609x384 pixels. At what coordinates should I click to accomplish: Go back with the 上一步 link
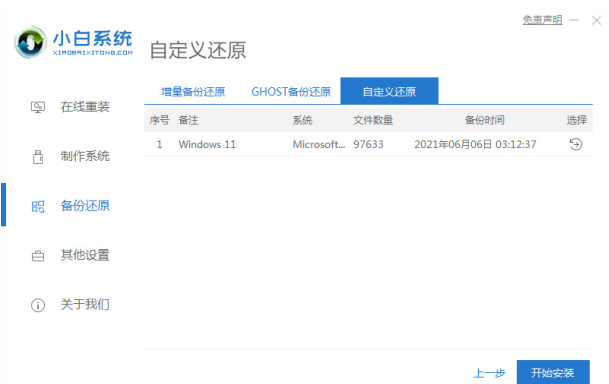(489, 373)
